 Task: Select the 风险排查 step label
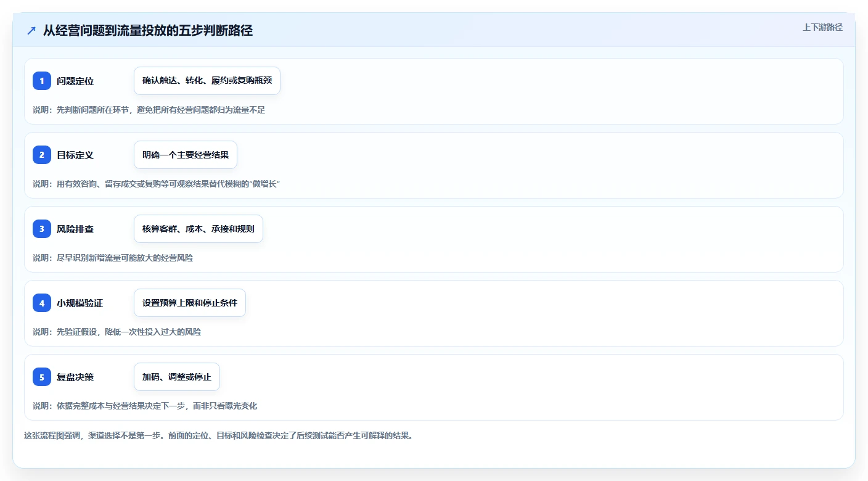75,229
